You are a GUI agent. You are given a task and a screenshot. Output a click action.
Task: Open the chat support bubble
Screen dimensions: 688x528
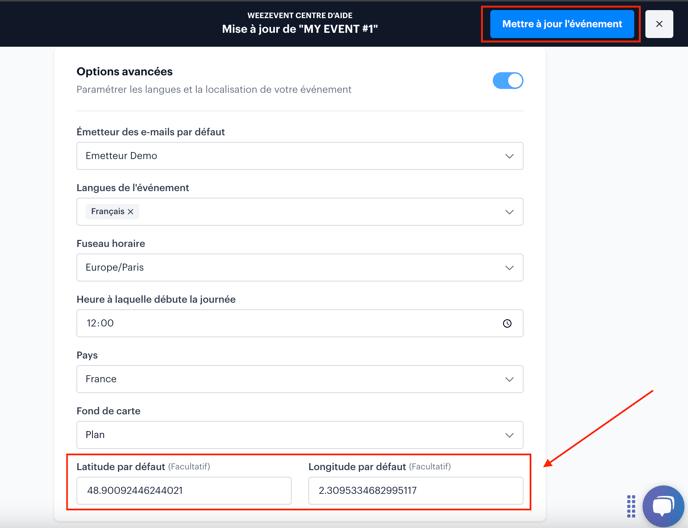tap(663, 506)
